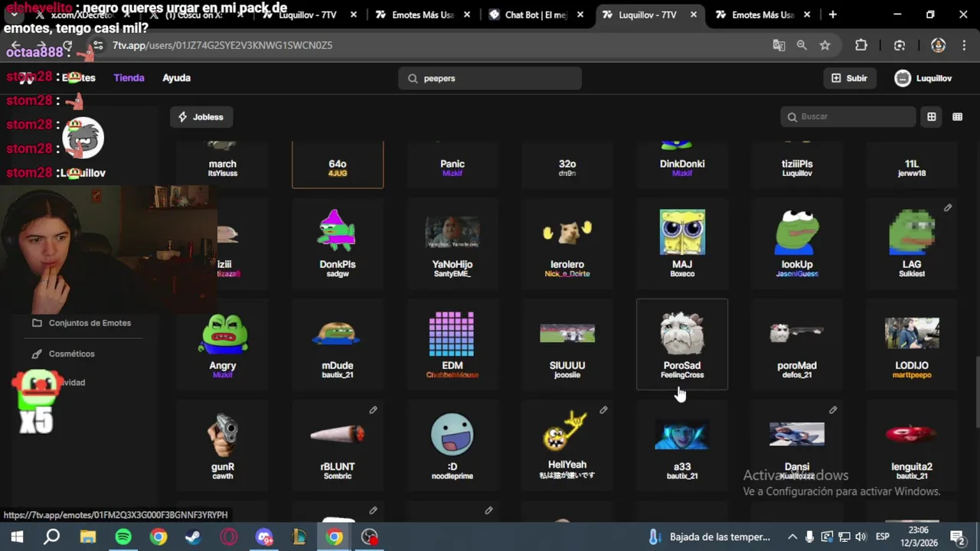980x551 pixels.
Task: Open the Ayuda menu item
Action: pos(176,77)
